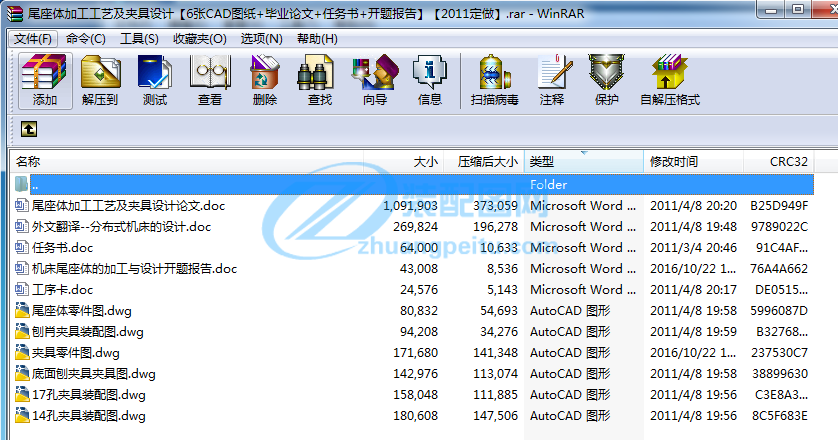Select file 夹具零件图.dwg
Screen dimensions: 838x440
tap(76, 352)
